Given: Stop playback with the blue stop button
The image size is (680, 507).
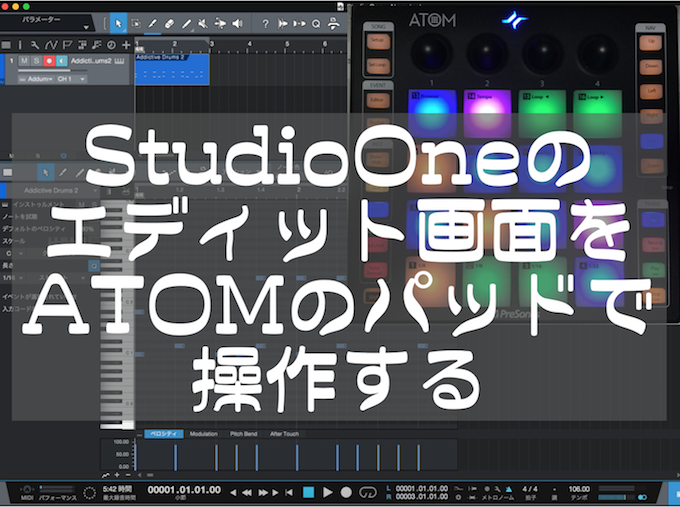Looking at the screenshot, I should pyautogui.click(x=308, y=492).
